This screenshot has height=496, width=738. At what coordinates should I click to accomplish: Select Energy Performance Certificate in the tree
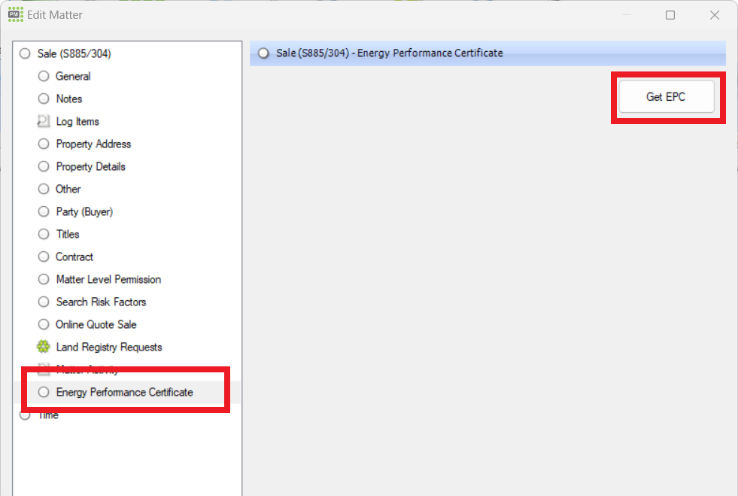pos(124,393)
